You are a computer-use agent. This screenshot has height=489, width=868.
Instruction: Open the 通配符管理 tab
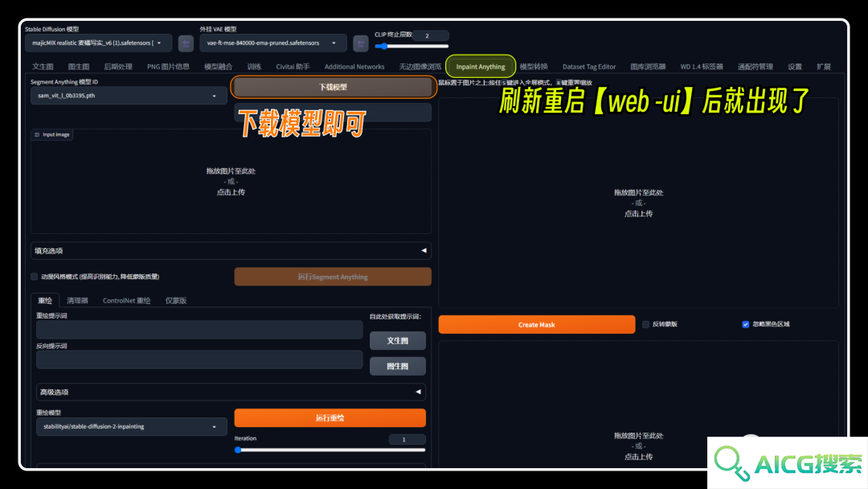755,67
